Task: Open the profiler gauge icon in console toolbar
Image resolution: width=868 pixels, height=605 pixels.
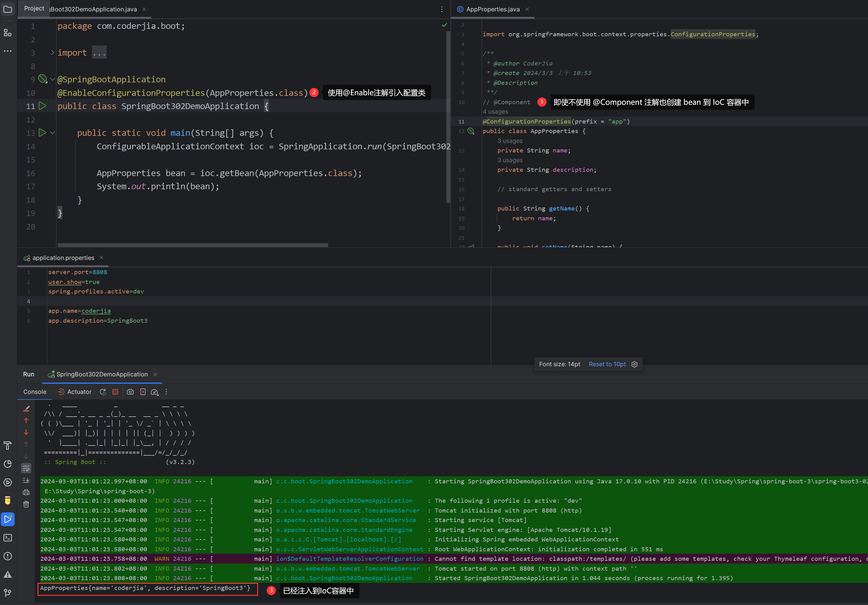Action: (x=155, y=392)
